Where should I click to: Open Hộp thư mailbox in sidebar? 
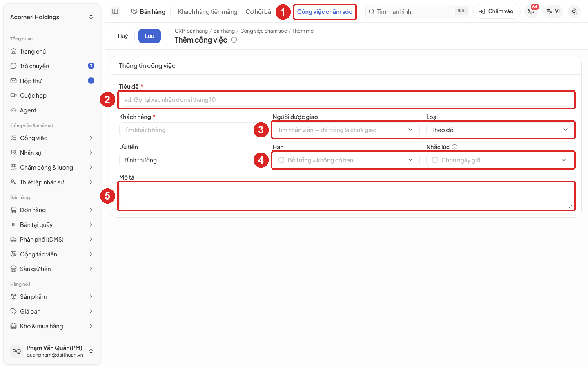(x=52, y=81)
